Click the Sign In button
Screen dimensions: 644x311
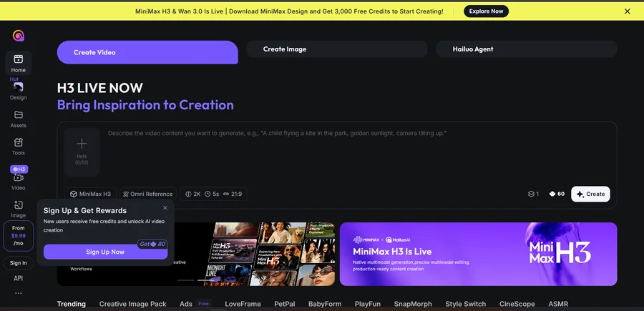pyautogui.click(x=18, y=263)
